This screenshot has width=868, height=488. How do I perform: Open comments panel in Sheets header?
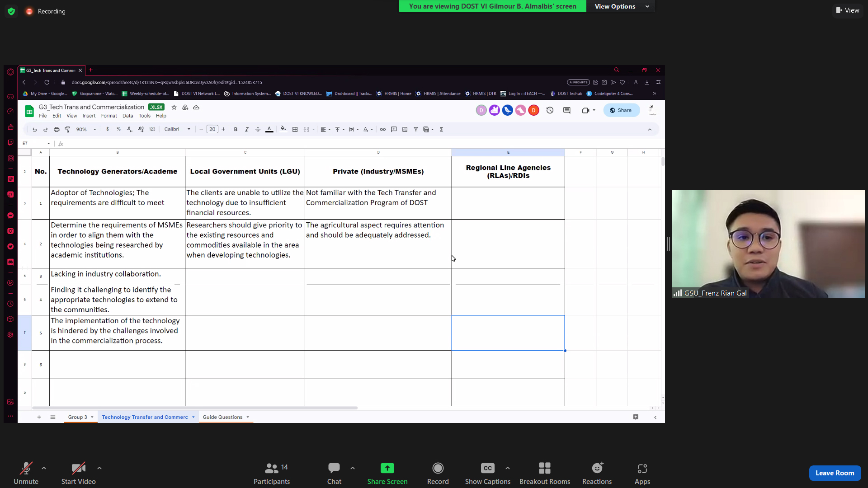(x=567, y=110)
